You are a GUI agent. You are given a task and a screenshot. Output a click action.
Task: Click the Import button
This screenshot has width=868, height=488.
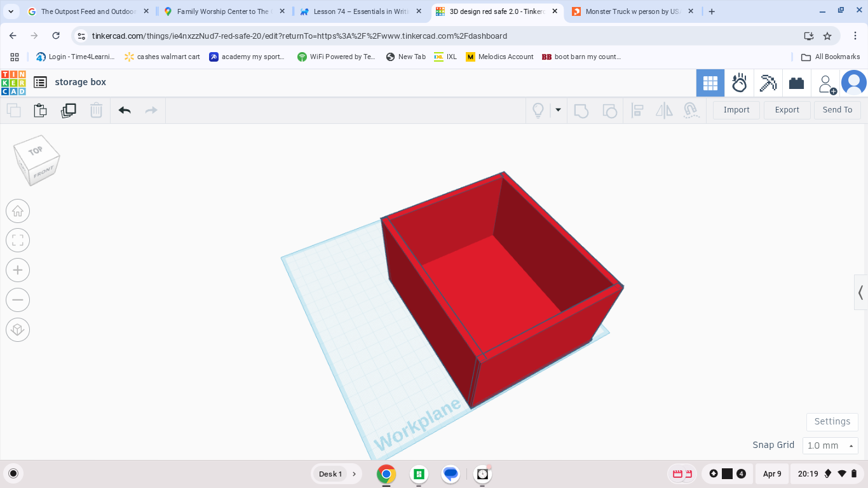736,110
